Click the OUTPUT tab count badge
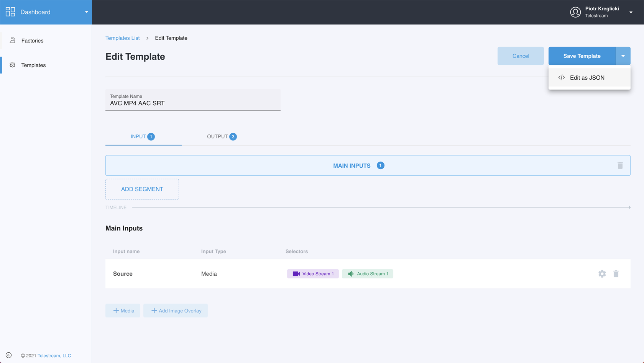 click(x=233, y=137)
